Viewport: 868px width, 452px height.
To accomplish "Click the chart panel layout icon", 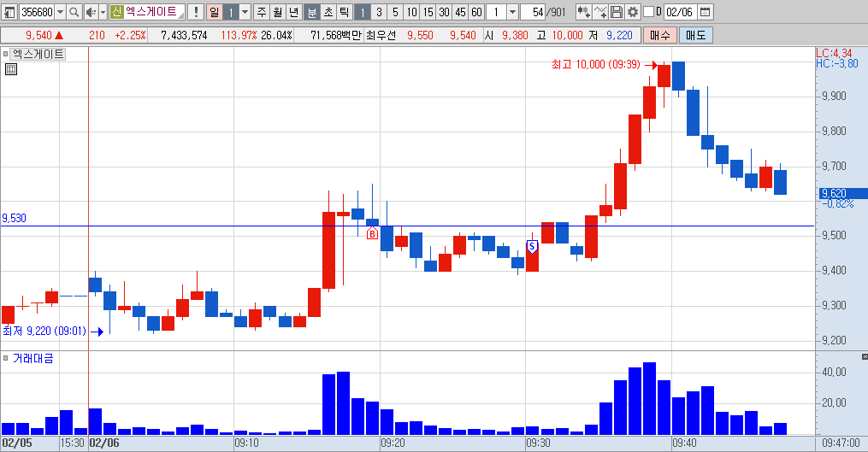I will 9,12.
